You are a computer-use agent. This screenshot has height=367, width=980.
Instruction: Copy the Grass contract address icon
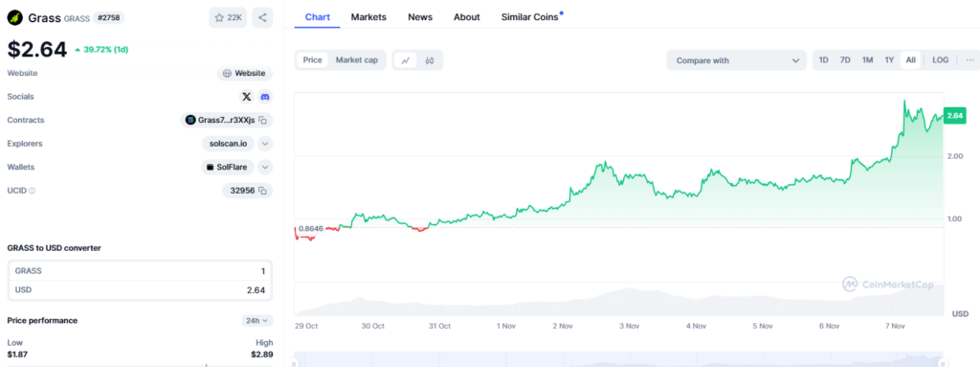(263, 120)
